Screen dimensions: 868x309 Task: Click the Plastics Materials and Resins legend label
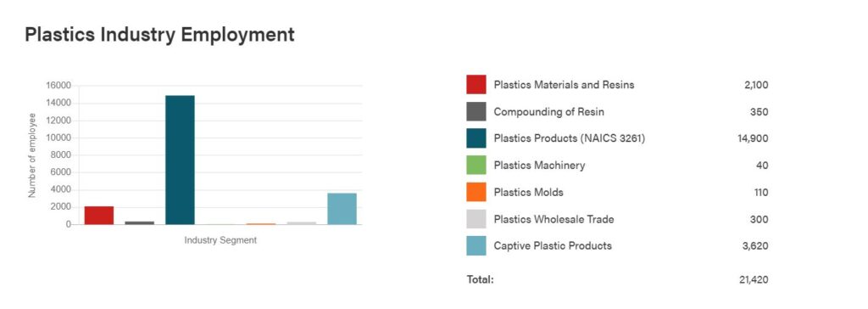[x=564, y=85]
